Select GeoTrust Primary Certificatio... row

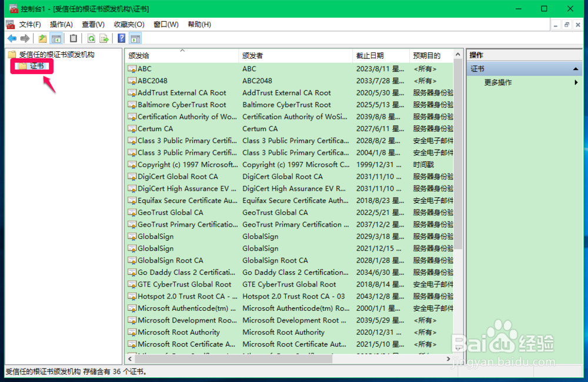[289, 224]
